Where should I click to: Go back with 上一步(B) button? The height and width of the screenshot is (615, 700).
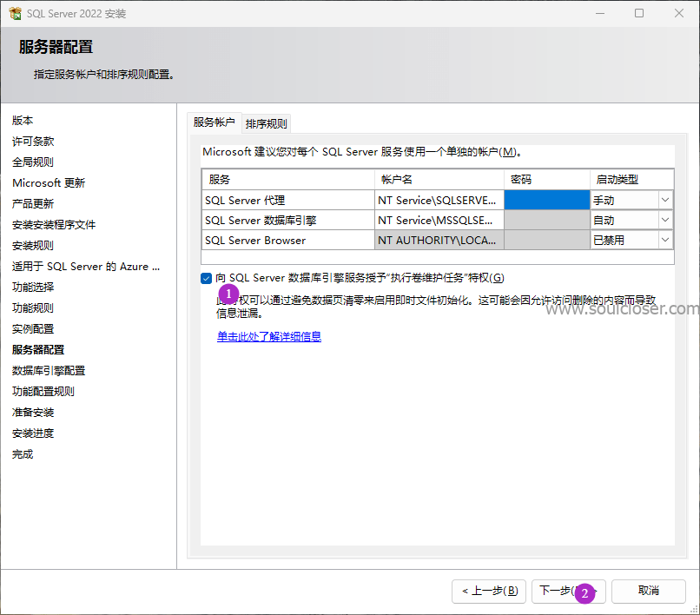489,592
